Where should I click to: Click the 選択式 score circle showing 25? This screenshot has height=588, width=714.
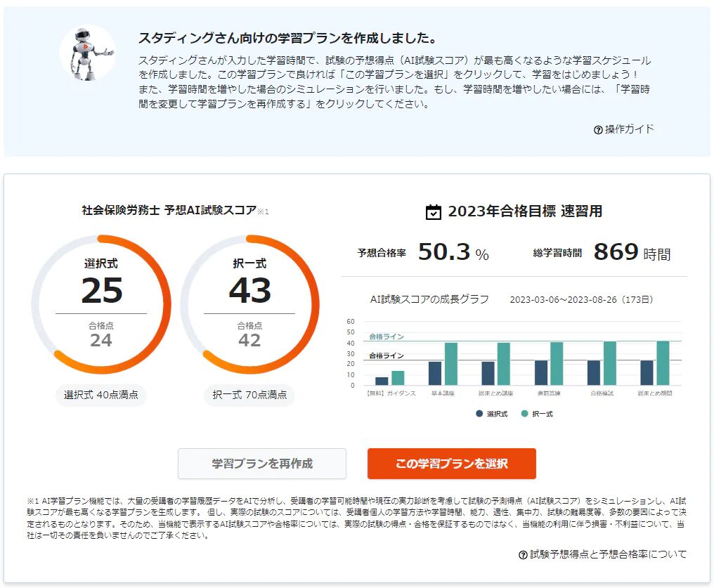click(101, 303)
